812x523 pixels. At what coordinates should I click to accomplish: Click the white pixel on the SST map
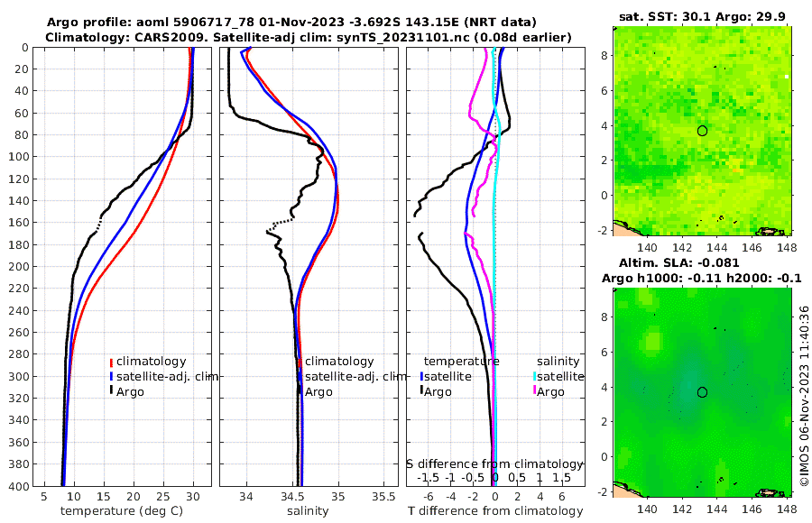(787, 77)
